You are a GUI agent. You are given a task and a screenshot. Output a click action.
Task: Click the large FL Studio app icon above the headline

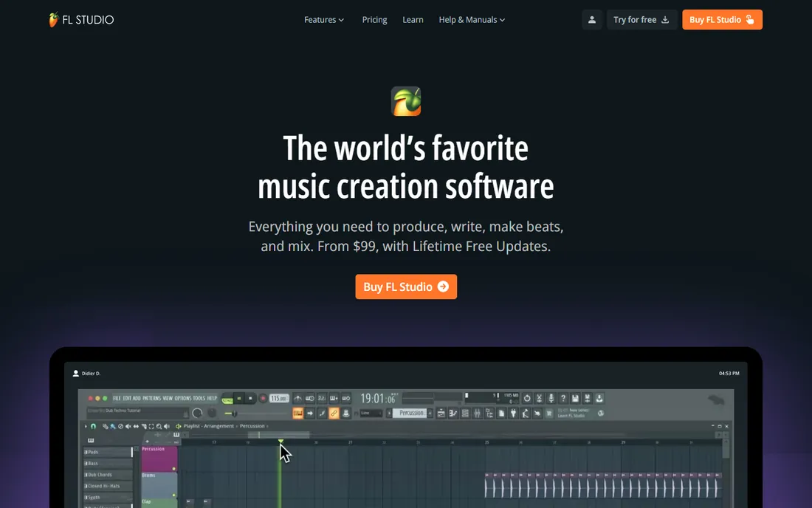point(406,101)
